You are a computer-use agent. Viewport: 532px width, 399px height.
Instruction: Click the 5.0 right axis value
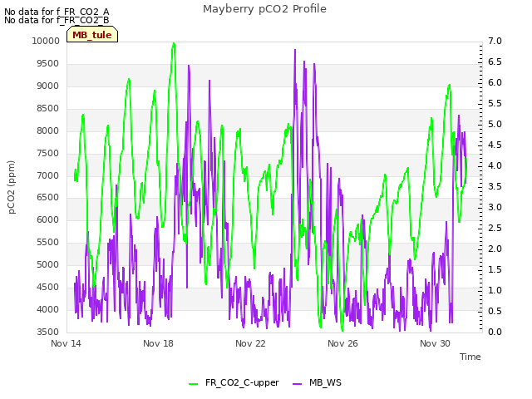(x=495, y=124)
